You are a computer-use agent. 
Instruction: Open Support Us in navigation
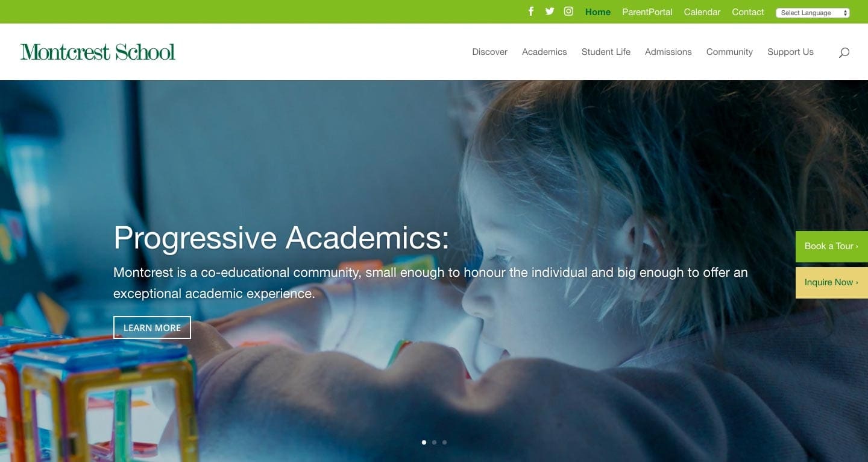pos(790,52)
